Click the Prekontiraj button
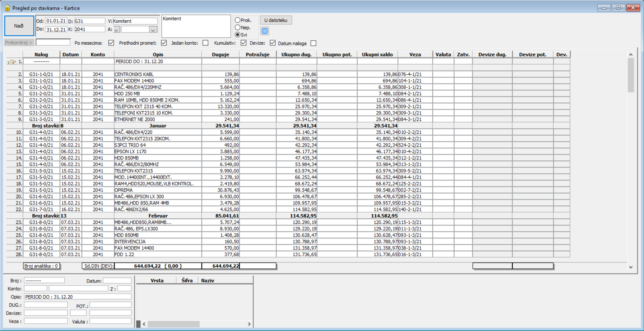Screen dimensions: 644x331 click(19, 43)
